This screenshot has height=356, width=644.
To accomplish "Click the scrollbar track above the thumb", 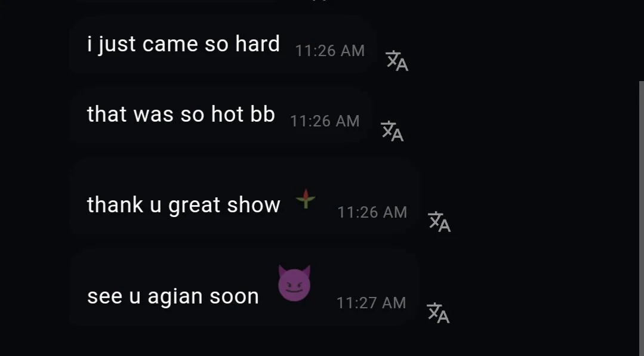I will click(x=641, y=40).
